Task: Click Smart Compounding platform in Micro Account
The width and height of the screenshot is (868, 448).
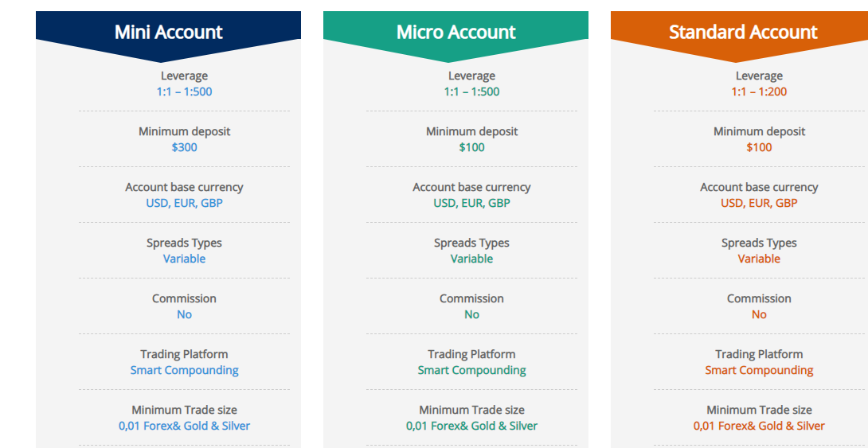Action: point(471,370)
